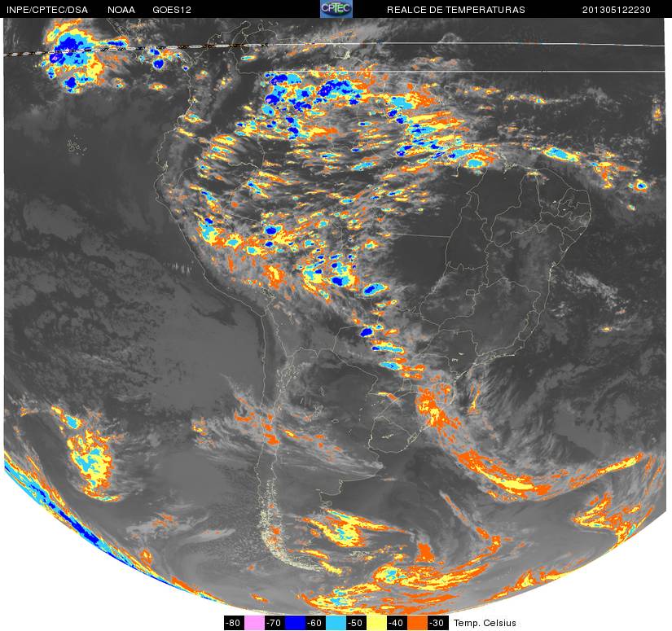Select the -40 legend value
This screenshot has width=672, height=631.
[397, 623]
